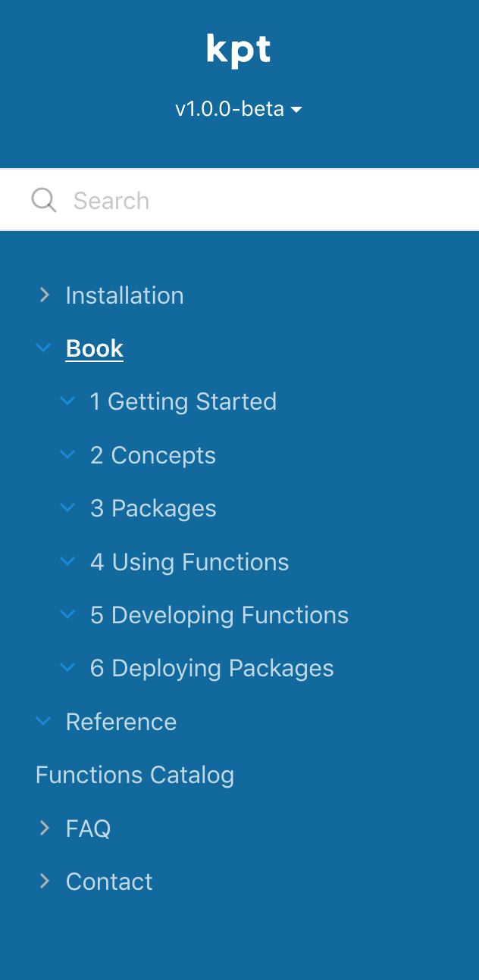Click the chevron beside Reference
The height and width of the screenshot is (980, 479).
[43, 721]
